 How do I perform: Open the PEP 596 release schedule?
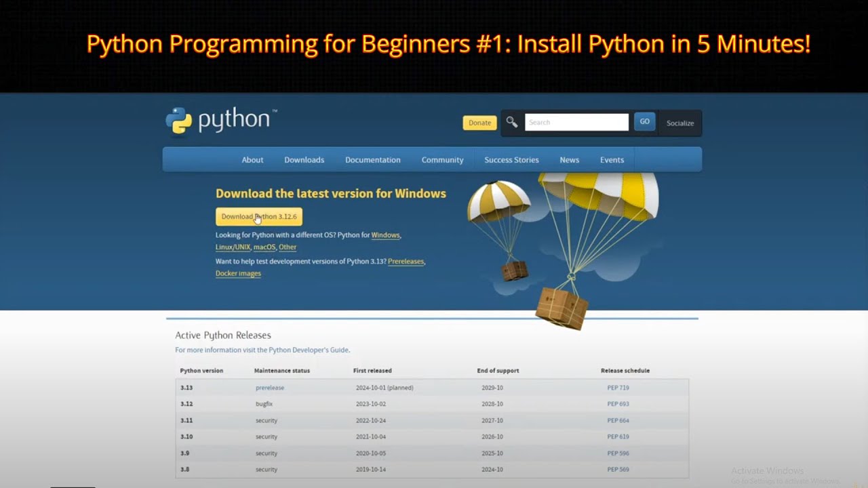(x=618, y=453)
